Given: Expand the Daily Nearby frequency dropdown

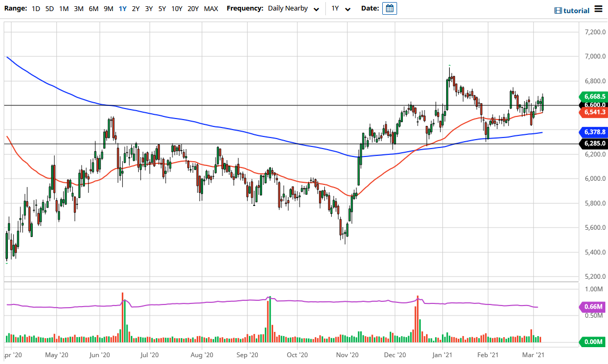Looking at the screenshot, I should (294, 8).
